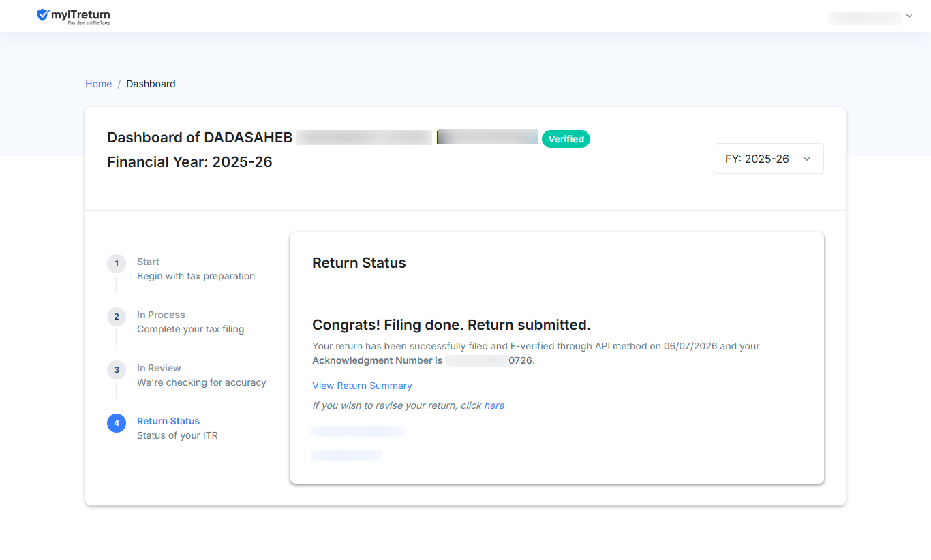
Task: Select step 3 circle icon
Action: (117, 370)
